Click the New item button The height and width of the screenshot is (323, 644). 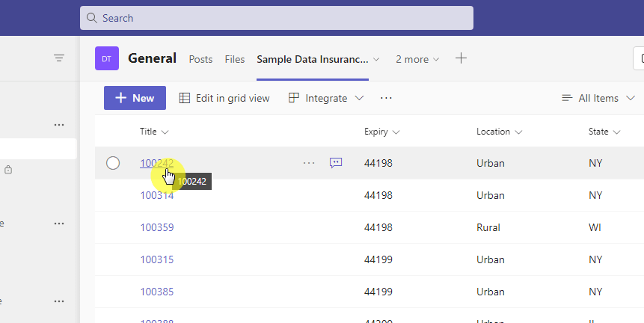tap(135, 98)
